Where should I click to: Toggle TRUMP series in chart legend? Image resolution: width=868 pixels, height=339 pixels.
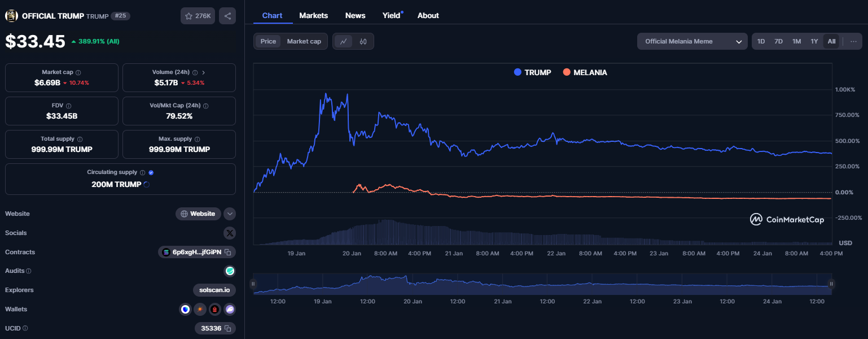532,72
